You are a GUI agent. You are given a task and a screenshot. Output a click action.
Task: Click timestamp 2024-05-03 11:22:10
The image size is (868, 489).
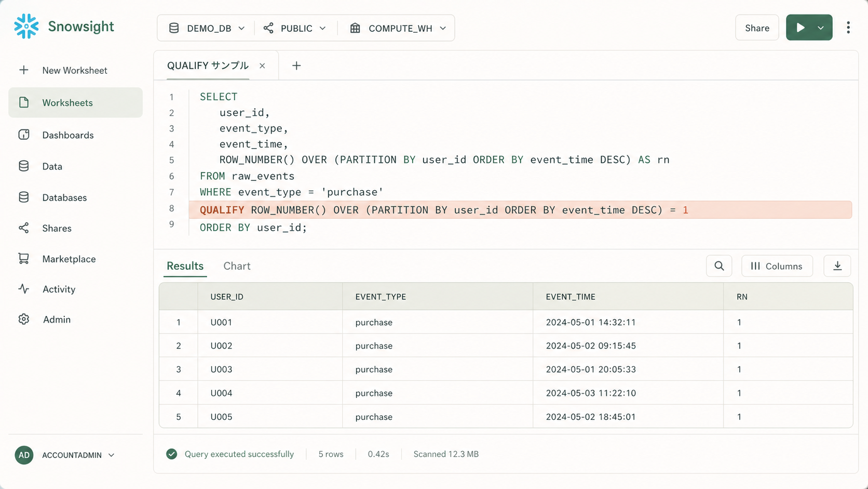point(591,393)
